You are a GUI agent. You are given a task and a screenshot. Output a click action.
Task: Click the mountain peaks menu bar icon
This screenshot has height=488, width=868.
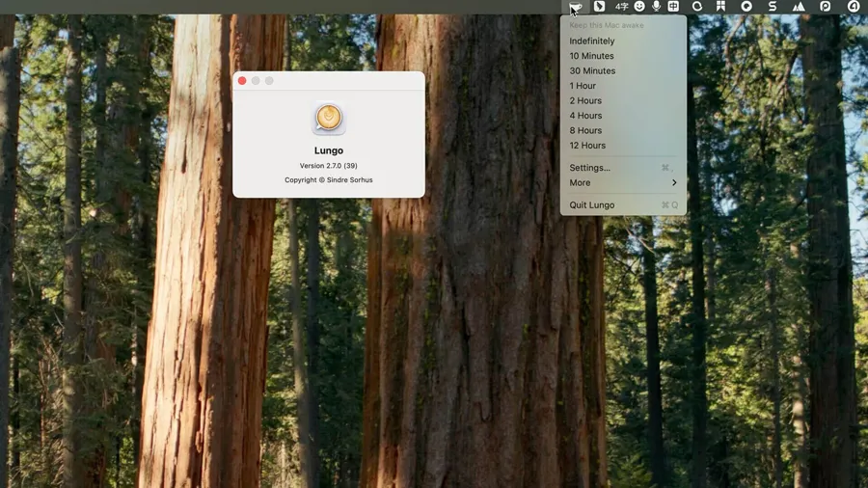[x=799, y=7]
